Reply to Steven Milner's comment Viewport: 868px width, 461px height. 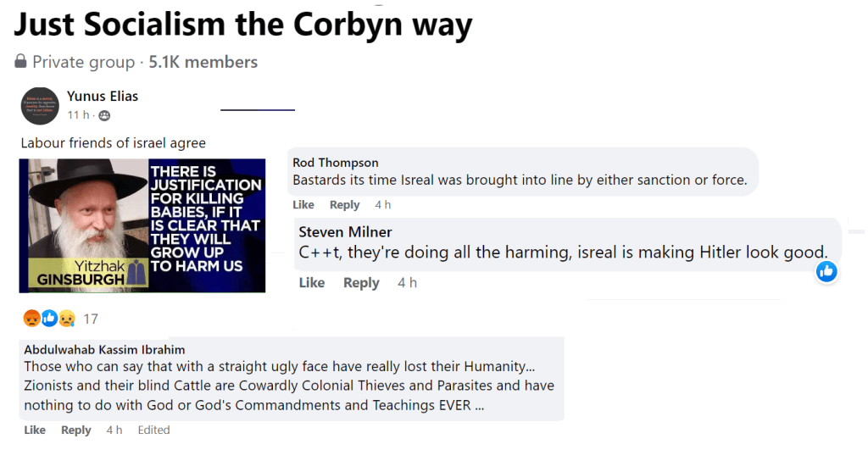tap(361, 282)
